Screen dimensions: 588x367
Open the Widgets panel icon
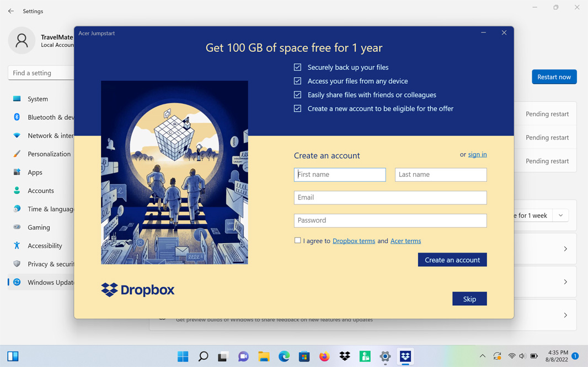coord(13,356)
